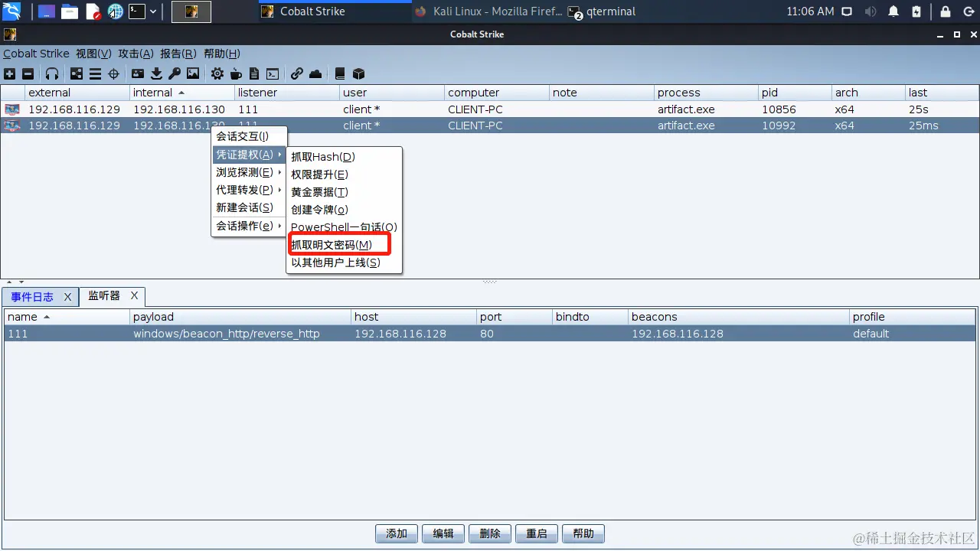
Task: Choose 以其他用户上线(S) entry
Action: pos(345,262)
